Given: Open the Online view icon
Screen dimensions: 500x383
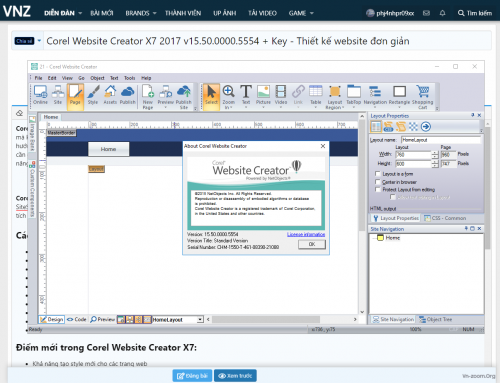Looking at the screenshot, I should [40, 95].
